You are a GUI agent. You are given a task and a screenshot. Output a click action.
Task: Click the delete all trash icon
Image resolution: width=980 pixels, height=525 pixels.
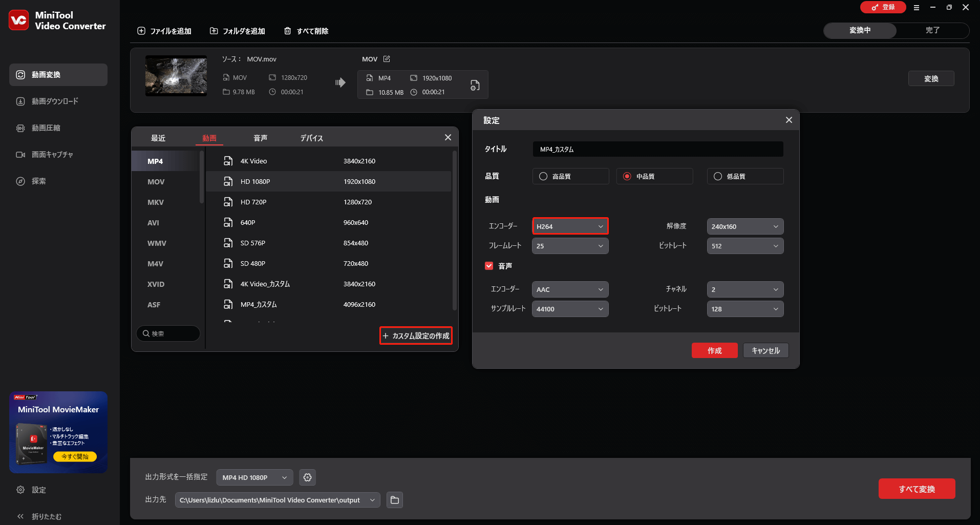(288, 31)
